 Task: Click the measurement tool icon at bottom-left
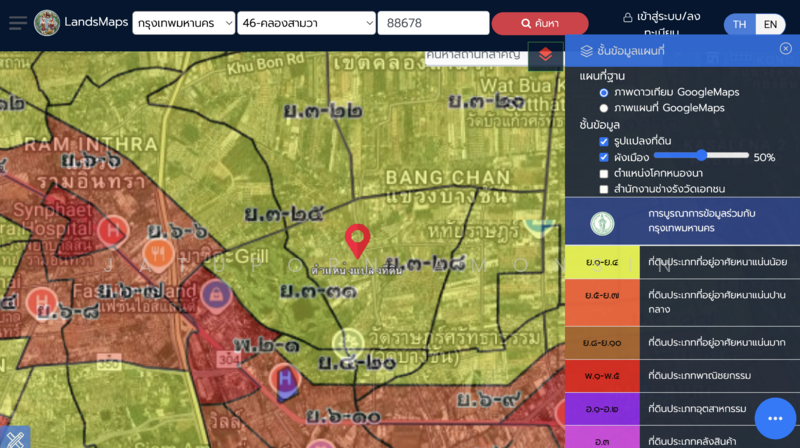tap(15, 437)
